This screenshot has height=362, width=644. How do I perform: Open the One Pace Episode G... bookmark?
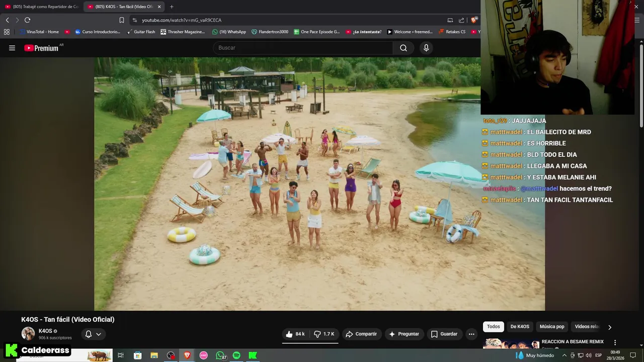tap(317, 32)
